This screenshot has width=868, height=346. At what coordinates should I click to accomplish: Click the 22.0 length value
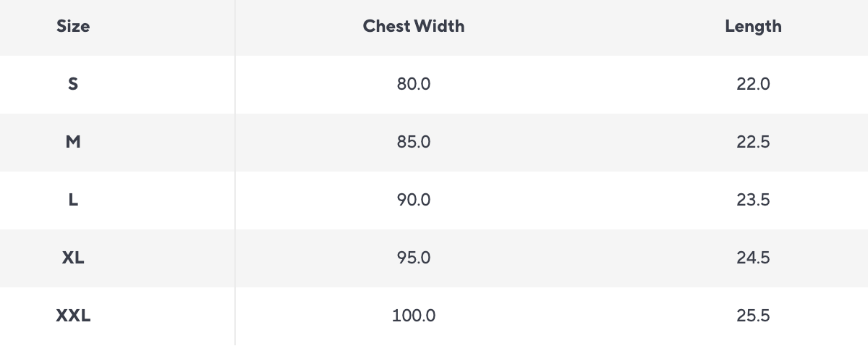click(x=753, y=84)
